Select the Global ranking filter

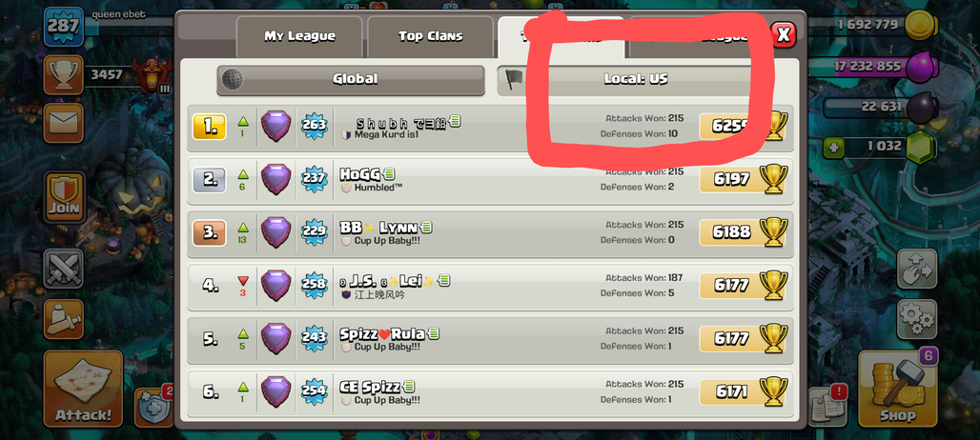(x=351, y=80)
